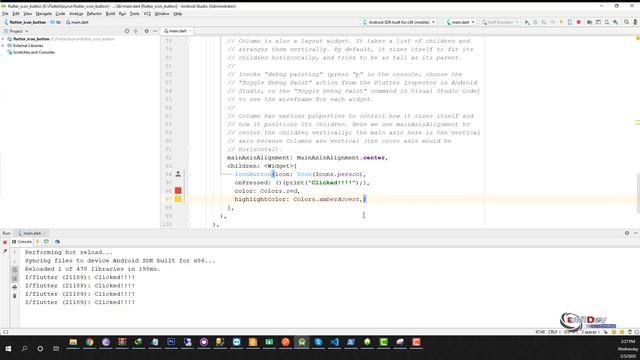This screenshot has height=360, width=640.
Task: Open the Edit menu
Action: pos(16,14)
